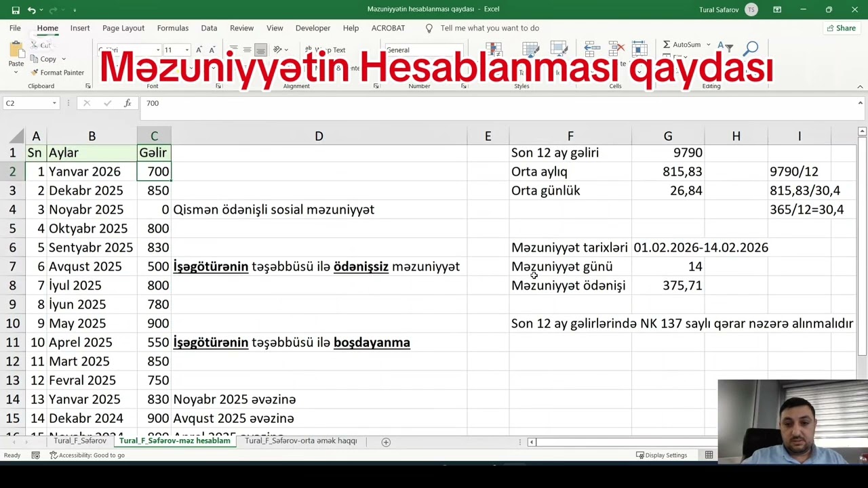Apply top align to the cell

click(233, 50)
